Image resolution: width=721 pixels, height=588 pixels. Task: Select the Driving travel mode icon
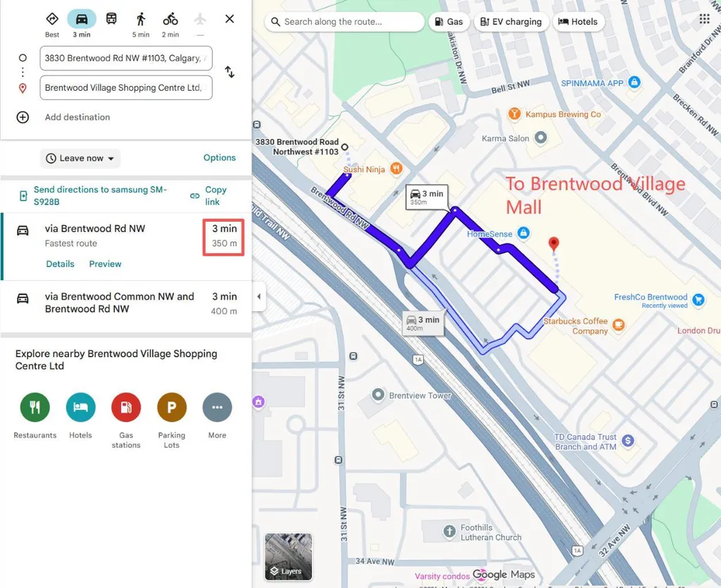pyautogui.click(x=82, y=19)
